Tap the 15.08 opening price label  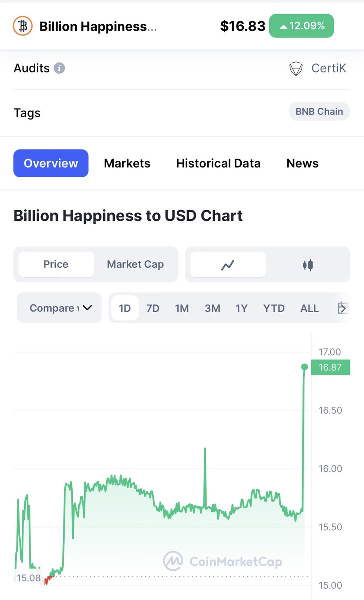(28, 578)
